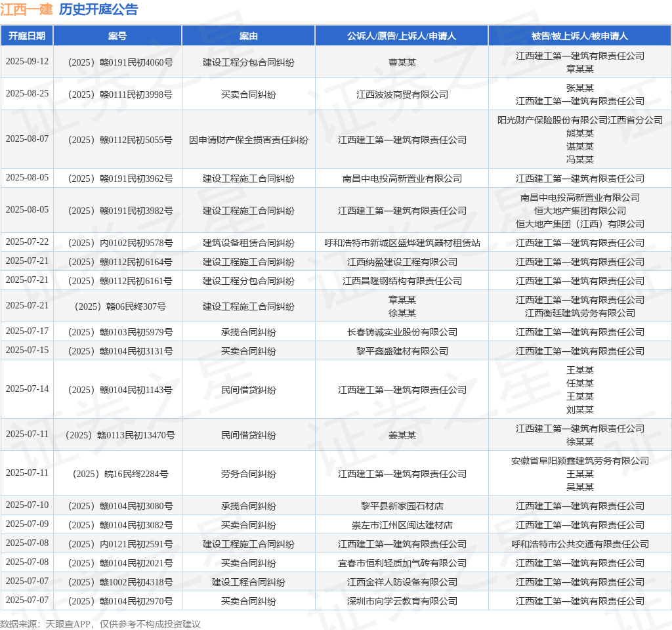Image resolution: width=672 pixels, height=630 pixels.
Task: Select the hearing date 2025-07-15
Action: coord(27,350)
